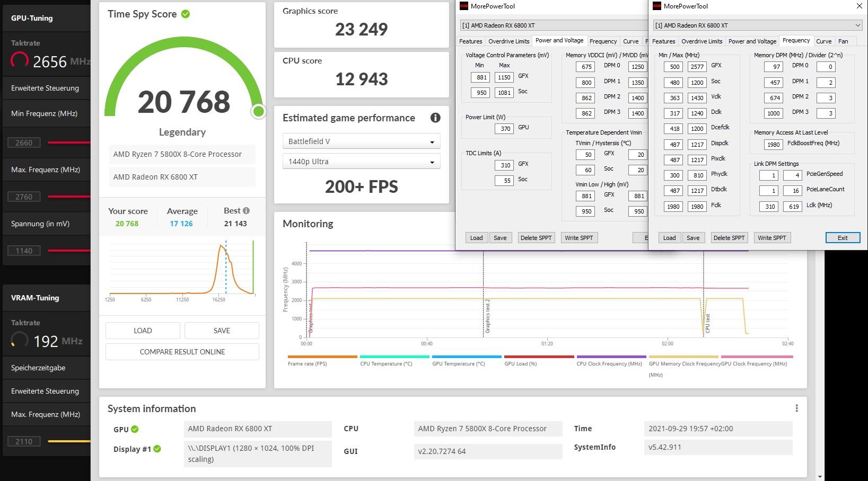
Task: Click the Graphics test 2 timeline marker
Action: pyautogui.click(x=487, y=316)
